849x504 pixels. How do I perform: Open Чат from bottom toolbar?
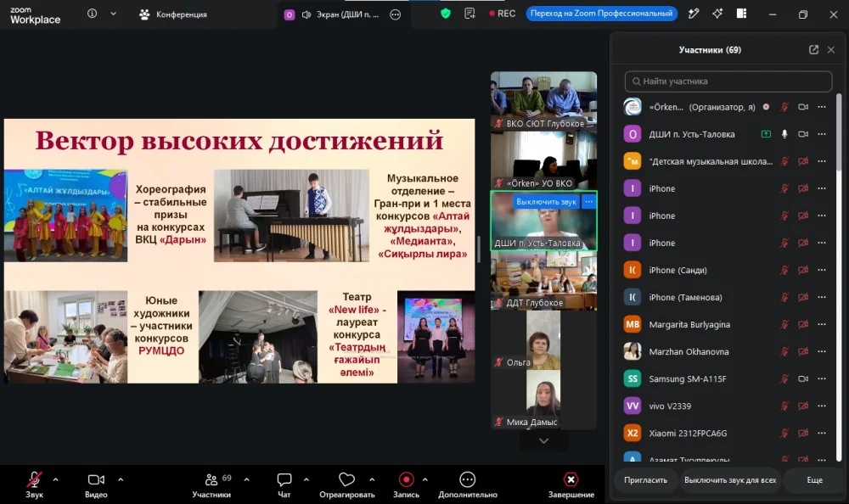coord(284,484)
